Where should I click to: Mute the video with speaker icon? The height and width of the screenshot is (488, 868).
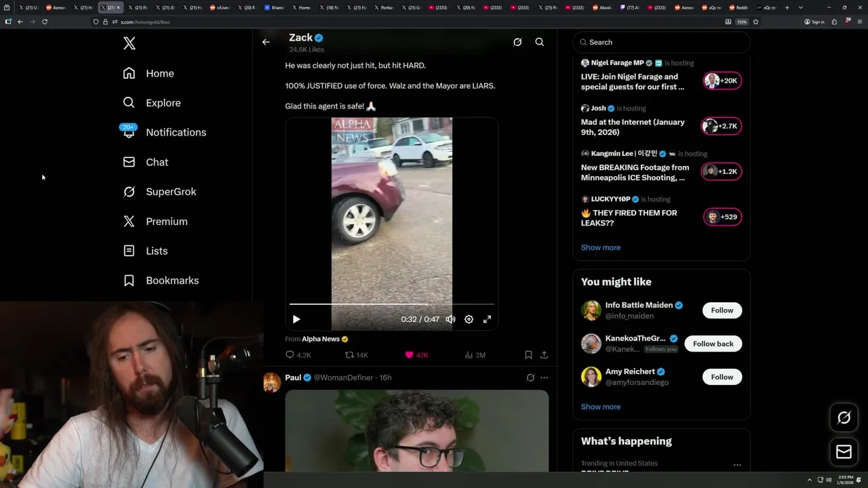tap(450, 319)
